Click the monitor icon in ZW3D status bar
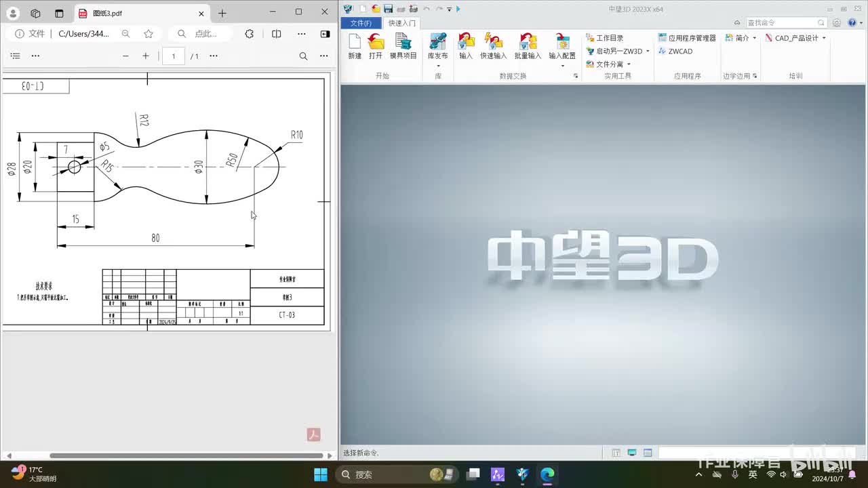868x488 pixels. click(x=632, y=453)
